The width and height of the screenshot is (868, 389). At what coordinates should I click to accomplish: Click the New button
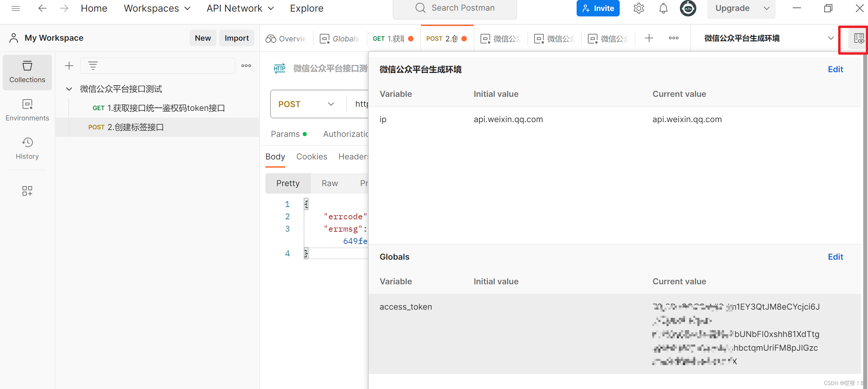[x=203, y=38]
